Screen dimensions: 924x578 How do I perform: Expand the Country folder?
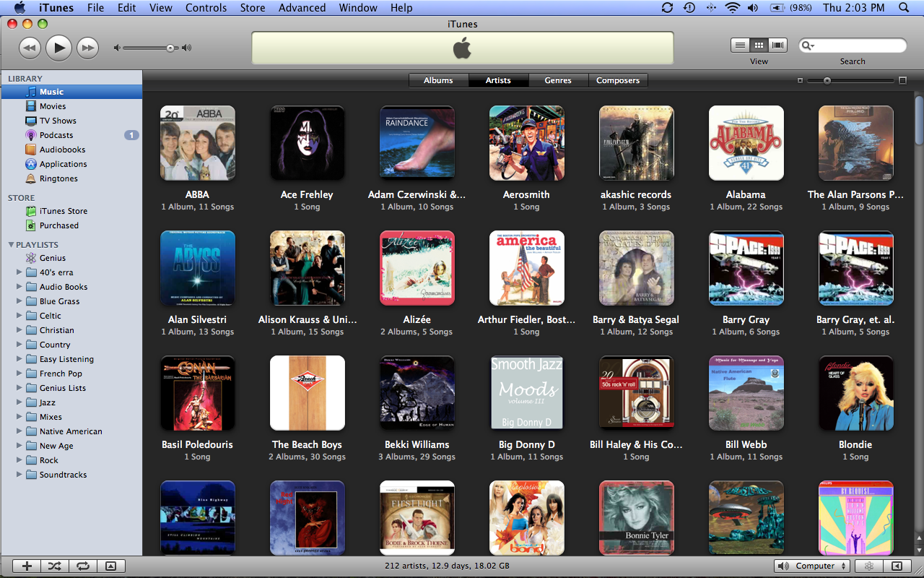19,345
